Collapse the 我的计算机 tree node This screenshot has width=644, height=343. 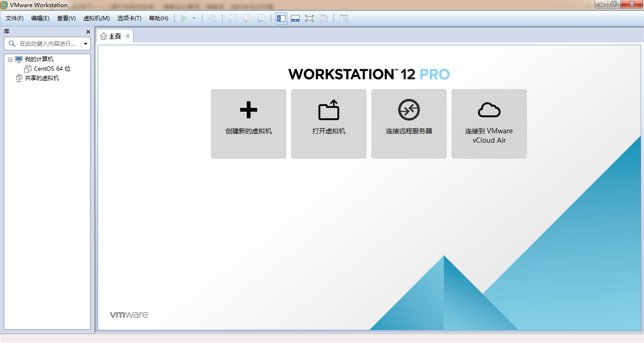(x=10, y=59)
